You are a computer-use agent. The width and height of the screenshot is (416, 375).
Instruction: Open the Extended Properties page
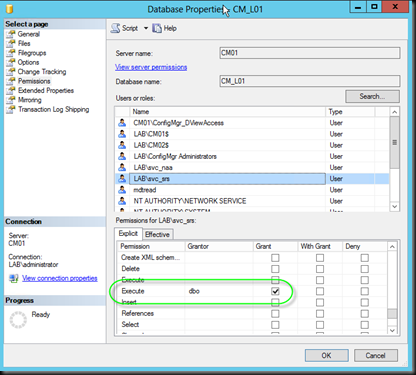click(46, 90)
